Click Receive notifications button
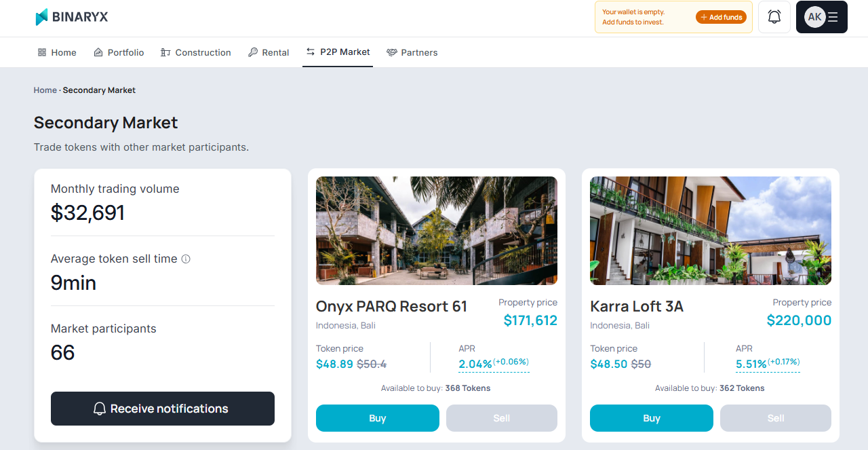 tap(163, 409)
